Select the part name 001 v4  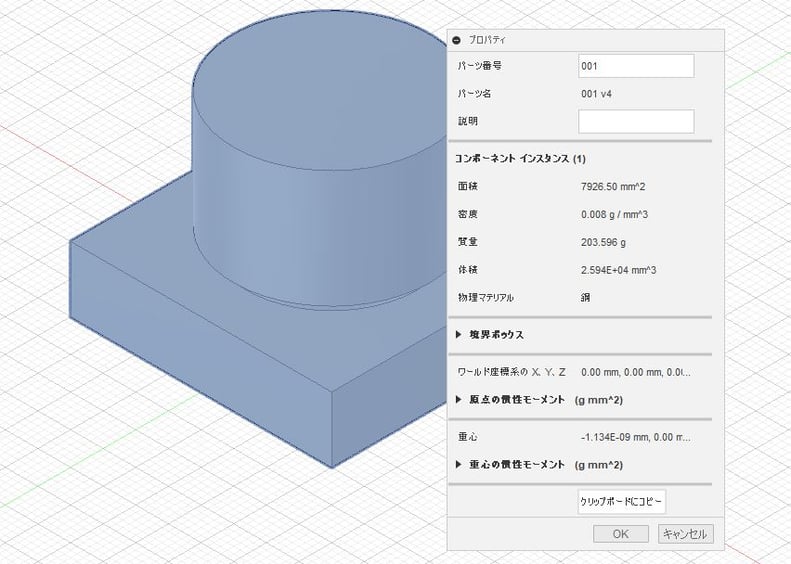coord(596,94)
